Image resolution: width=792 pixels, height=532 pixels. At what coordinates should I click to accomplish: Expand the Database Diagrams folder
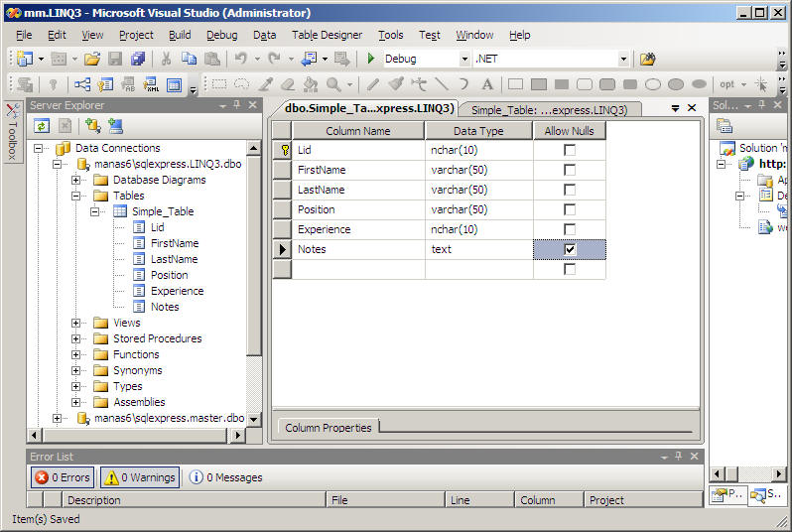click(75, 180)
